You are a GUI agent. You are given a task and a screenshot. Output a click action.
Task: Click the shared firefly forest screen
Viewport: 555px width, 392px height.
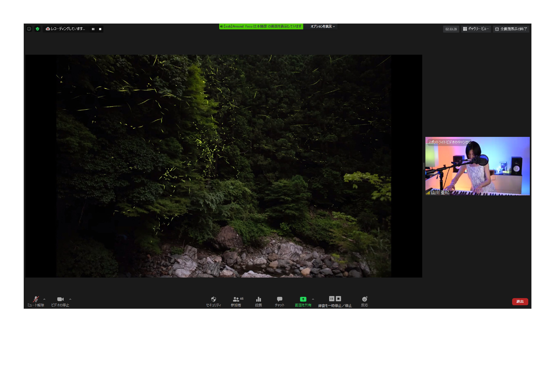224,166
